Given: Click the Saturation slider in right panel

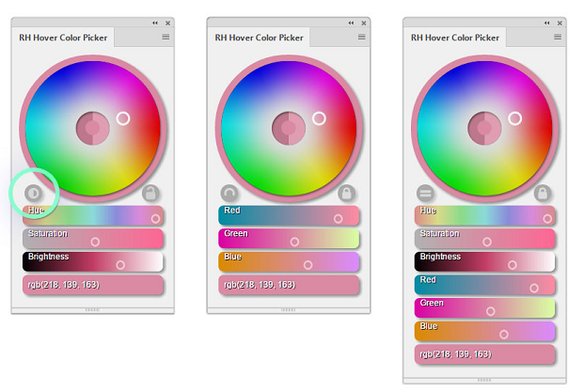Looking at the screenshot, I should (485, 239).
